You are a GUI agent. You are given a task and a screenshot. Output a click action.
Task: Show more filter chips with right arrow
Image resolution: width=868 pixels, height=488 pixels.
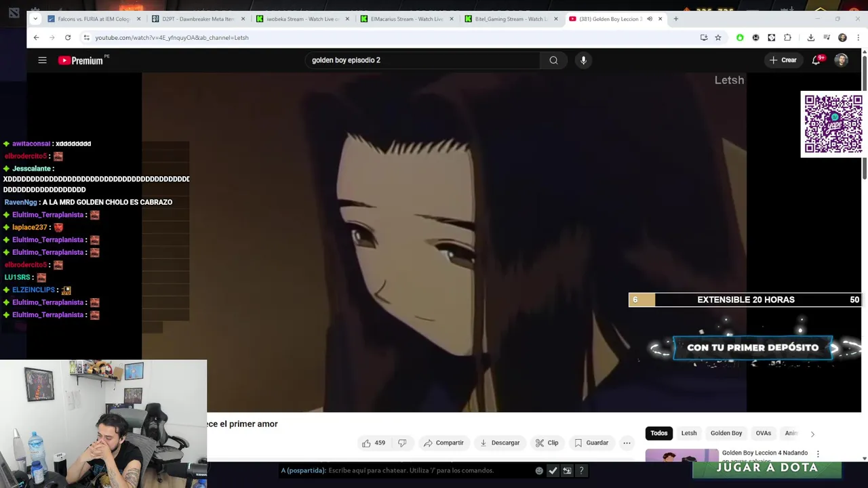point(812,434)
